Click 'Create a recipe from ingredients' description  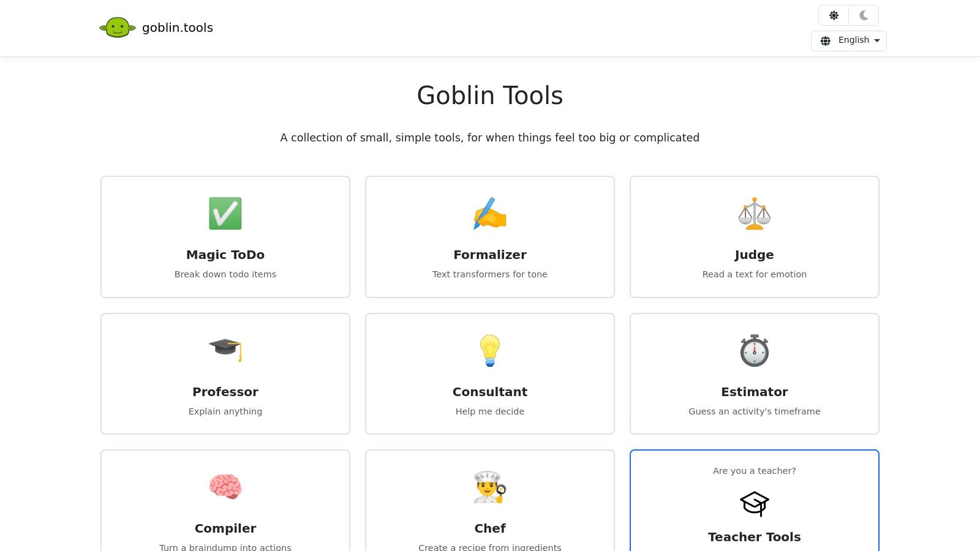(x=490, y=547)
